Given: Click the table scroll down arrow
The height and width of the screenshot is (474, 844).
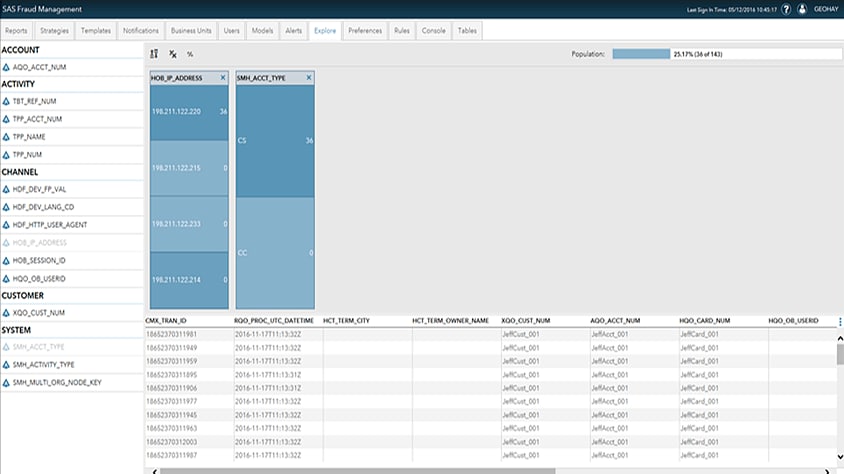Looking at the screenshot, I should (840, 457).
